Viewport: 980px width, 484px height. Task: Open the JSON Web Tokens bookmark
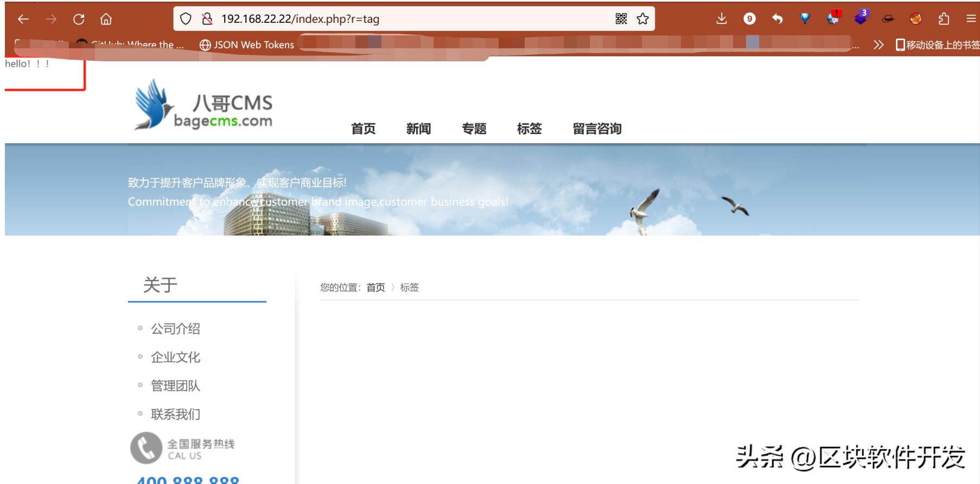247,45
